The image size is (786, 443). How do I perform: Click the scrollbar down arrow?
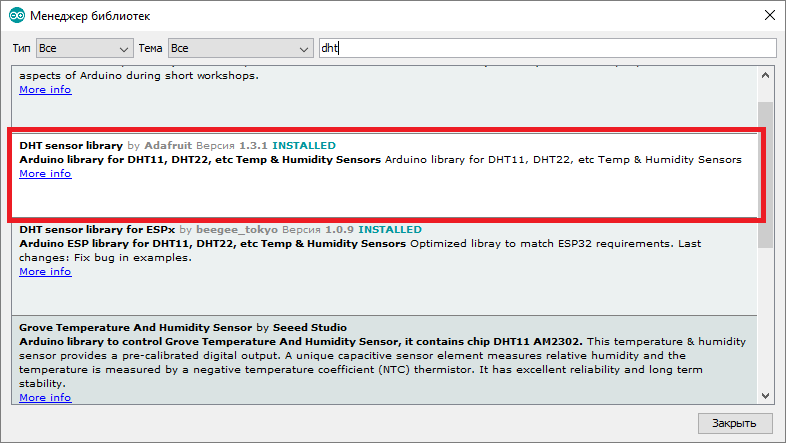point(765,396)
